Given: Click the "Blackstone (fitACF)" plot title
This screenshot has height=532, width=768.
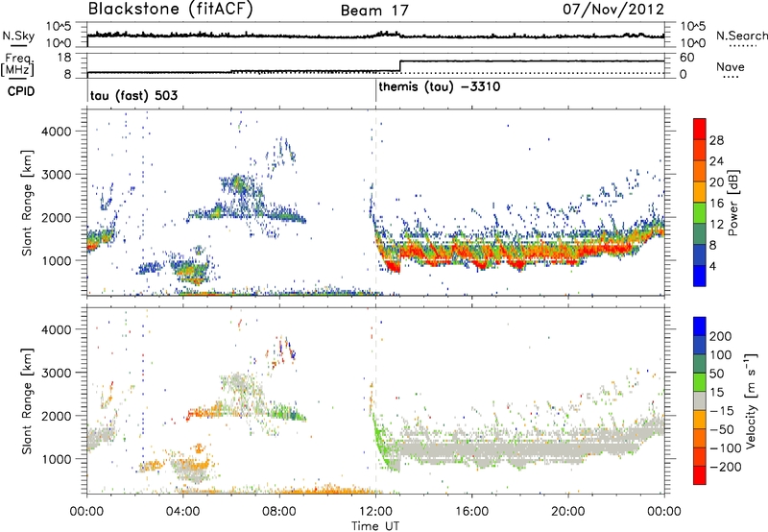Looking at the screenshot, I should point(171,9).
